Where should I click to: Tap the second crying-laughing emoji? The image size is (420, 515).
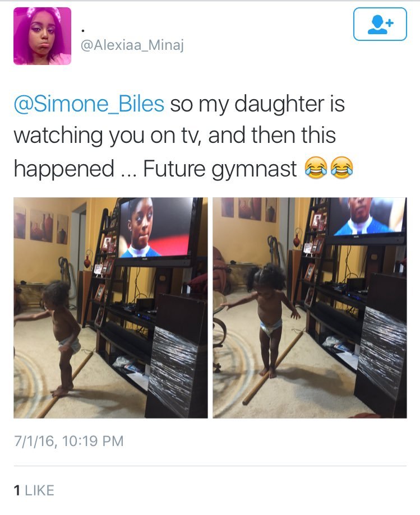pos(341,168)
